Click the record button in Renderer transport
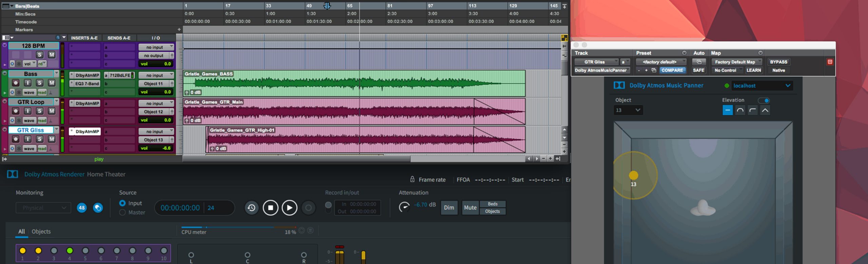The height and width of the screenshot is (264, 868). coord(308,207)
